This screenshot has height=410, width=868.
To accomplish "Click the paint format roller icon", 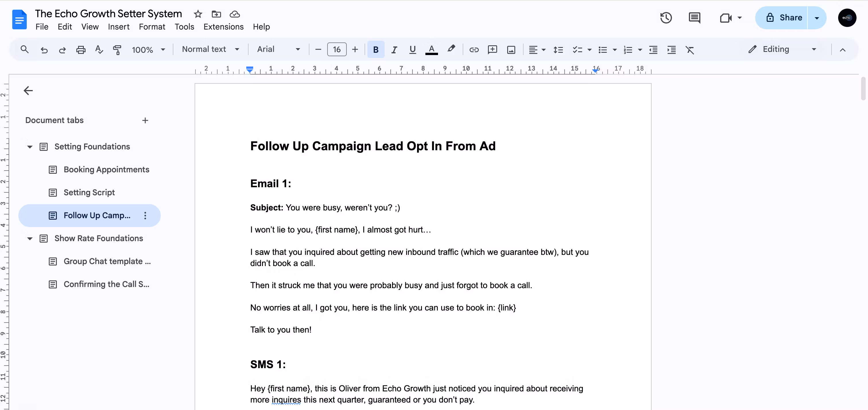I will click(x=117, y=50).
